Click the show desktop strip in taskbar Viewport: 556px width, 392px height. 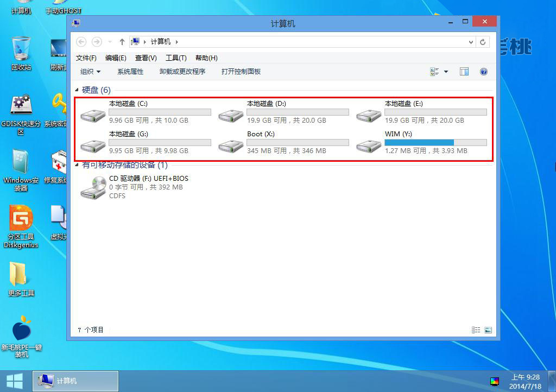(x=552, y=381)
